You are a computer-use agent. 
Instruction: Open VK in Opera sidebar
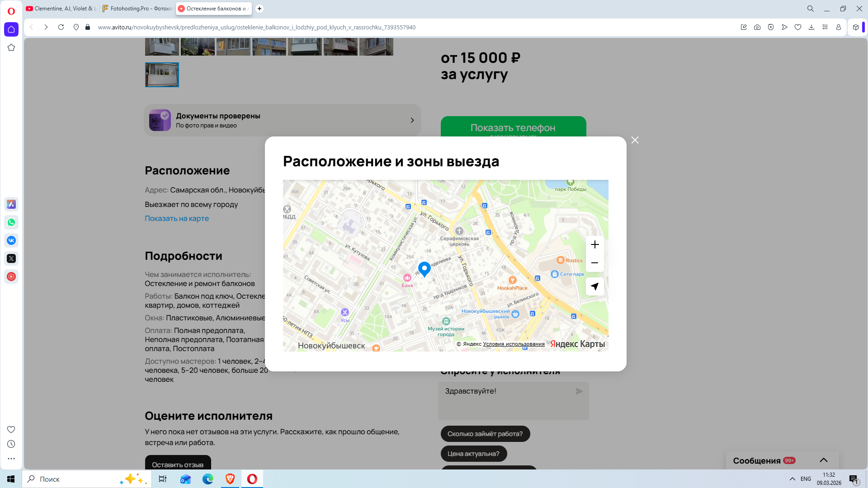tap(11, 240)
